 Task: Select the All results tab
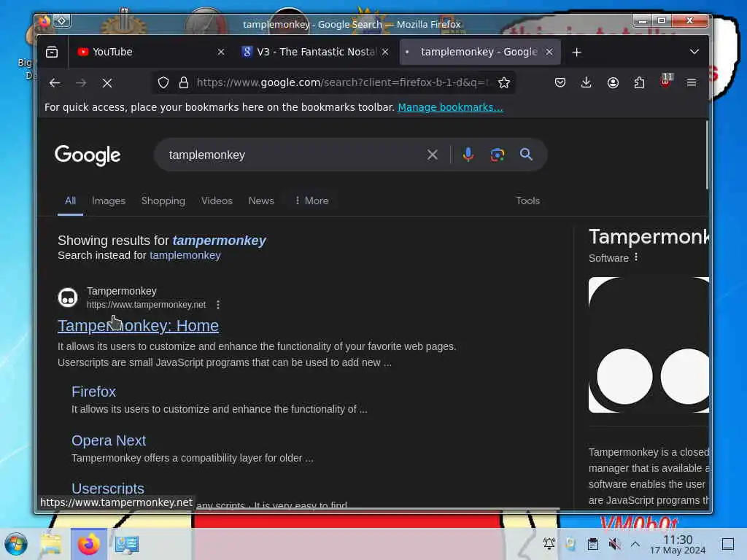(71, 201)
